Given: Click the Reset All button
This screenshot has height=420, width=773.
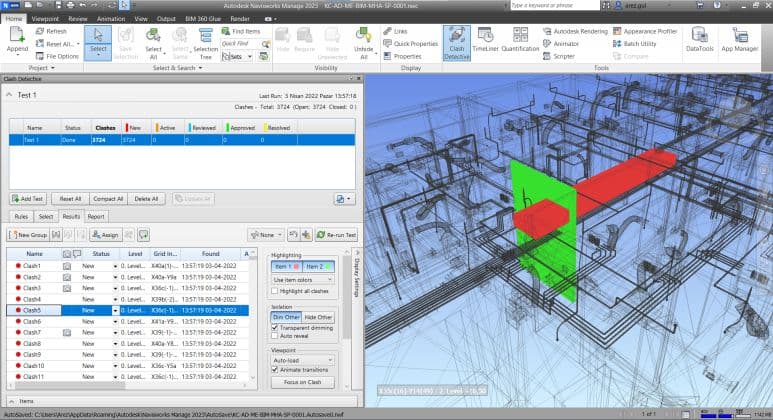Looking at the screenshot, I should pyautogui.click(x=70, y=199).
